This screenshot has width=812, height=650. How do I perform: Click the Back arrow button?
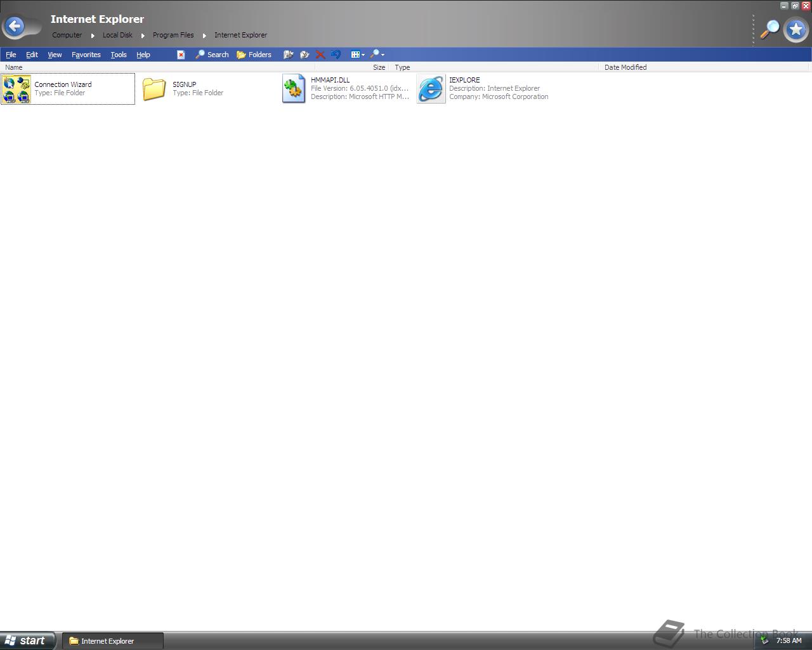15,27
